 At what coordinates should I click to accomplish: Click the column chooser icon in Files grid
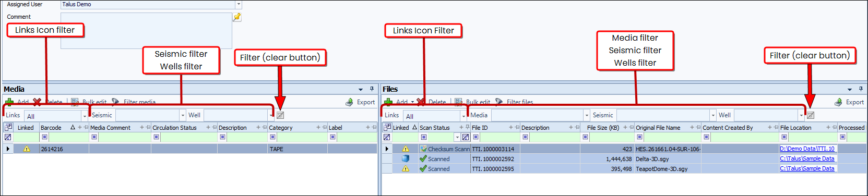click(387, 127)
